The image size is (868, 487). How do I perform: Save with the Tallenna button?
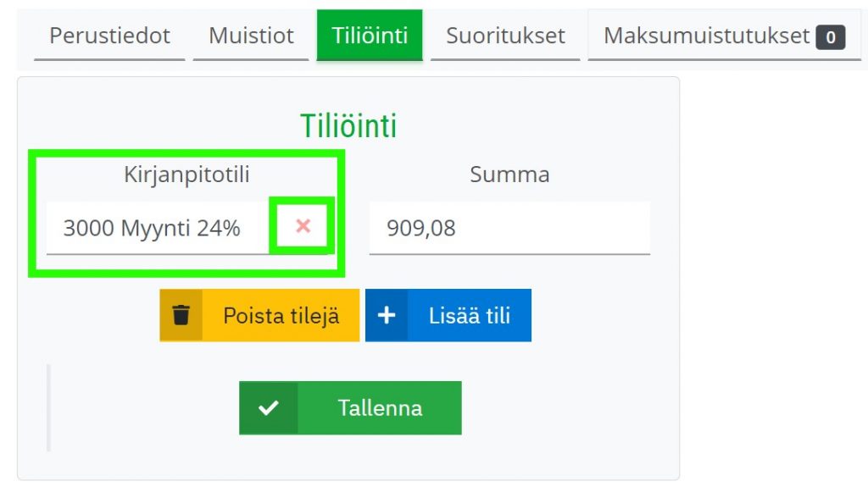[350, 408]
